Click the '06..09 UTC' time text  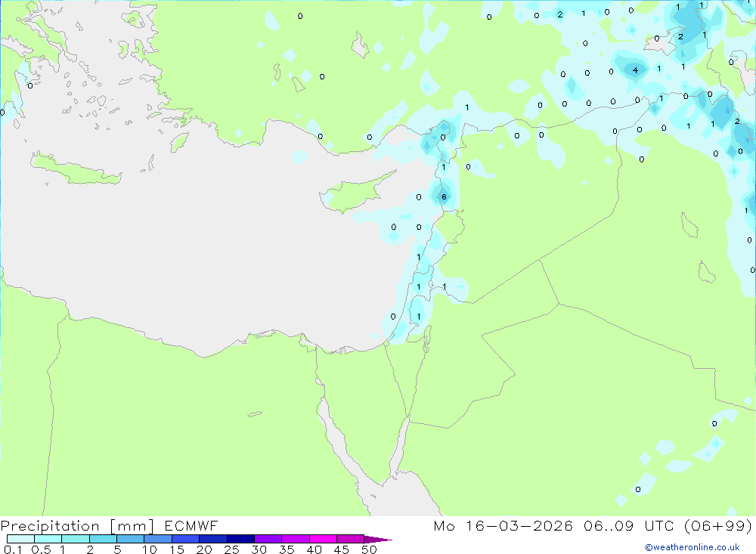click(x=629, y=525)
